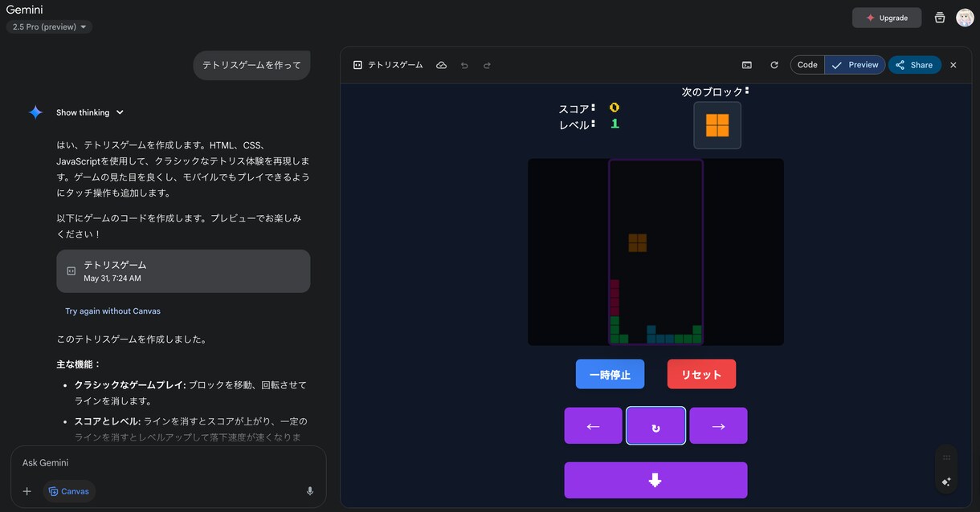
Task: Click the plus attach icon
Action: point(27,491)
